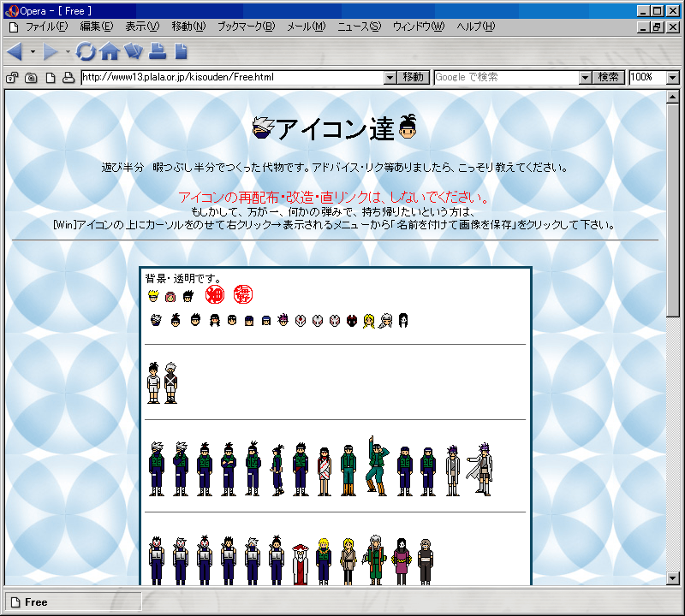Click the white-coated sprite with outstretched arm
This screenshot has width=685, height=616.
(x=480, y=470)
